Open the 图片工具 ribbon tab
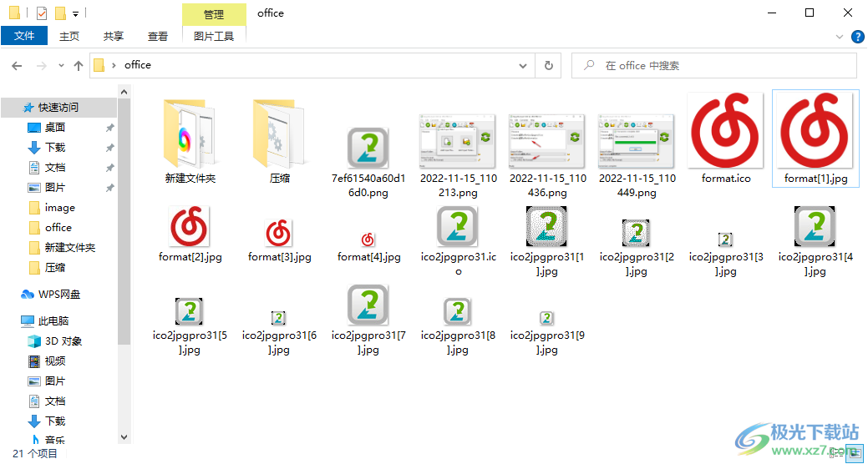The height and width of the screenshot is (464, 868). [214, 36]
